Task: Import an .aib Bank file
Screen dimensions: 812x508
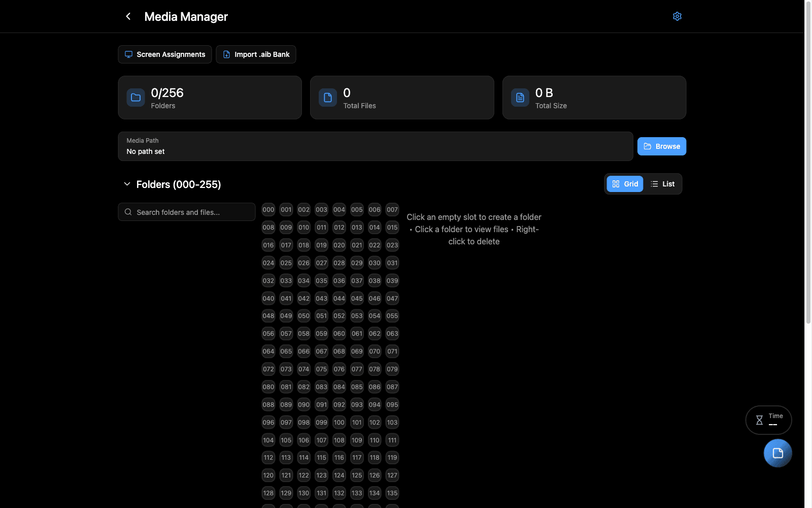Action: coord(256,54)
